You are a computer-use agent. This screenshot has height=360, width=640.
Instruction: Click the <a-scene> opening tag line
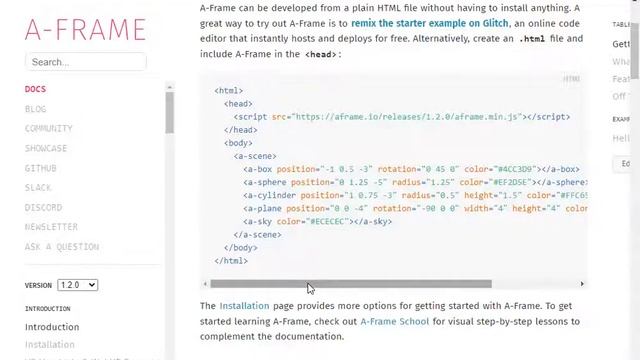pos(255,156)
